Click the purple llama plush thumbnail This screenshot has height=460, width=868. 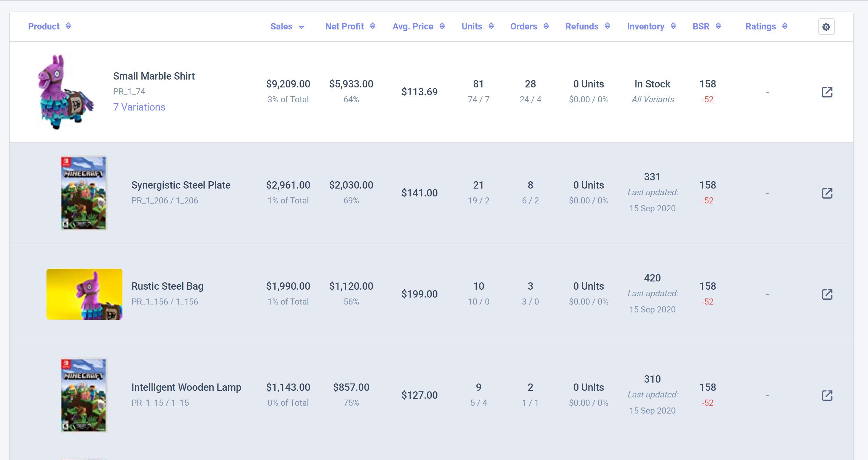pyautogui.click(x=65, y=92)
